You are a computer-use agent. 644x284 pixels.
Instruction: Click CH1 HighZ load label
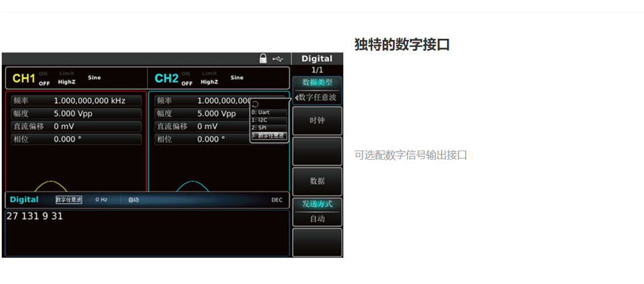[x=67, y=82]
